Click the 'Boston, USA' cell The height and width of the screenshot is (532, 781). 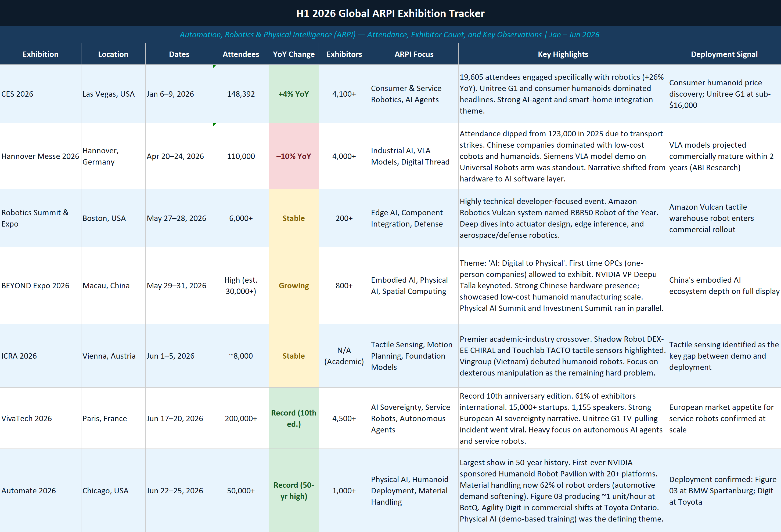click(x=113, y=218)
